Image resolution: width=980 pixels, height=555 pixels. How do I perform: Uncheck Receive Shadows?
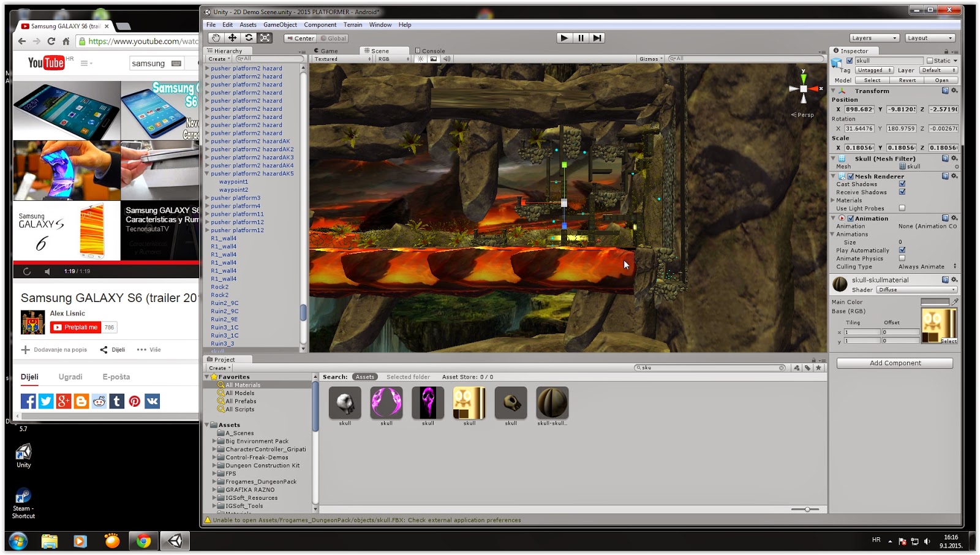pyautogui.click(x=902, y=192)
